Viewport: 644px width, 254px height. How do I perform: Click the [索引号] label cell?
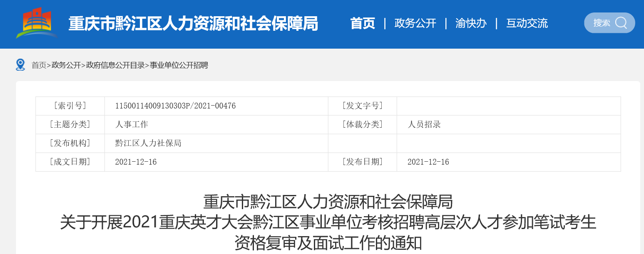pos(70,106)
